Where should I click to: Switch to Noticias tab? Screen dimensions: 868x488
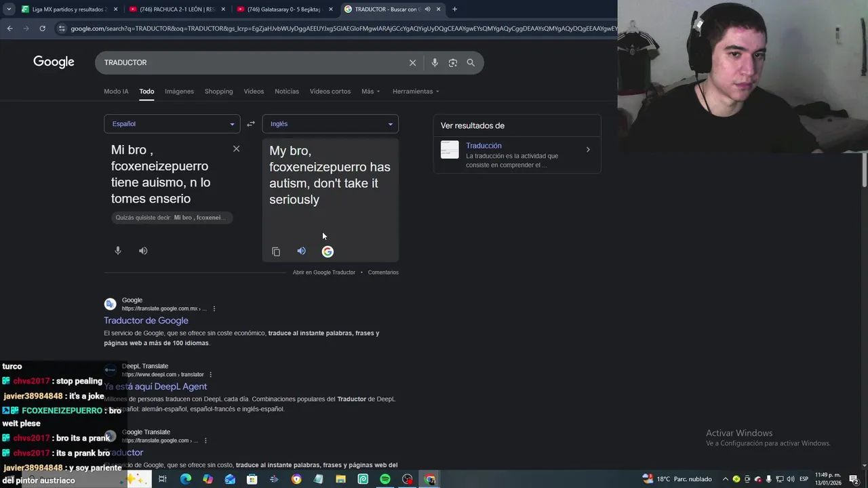(x=287, y=91)
